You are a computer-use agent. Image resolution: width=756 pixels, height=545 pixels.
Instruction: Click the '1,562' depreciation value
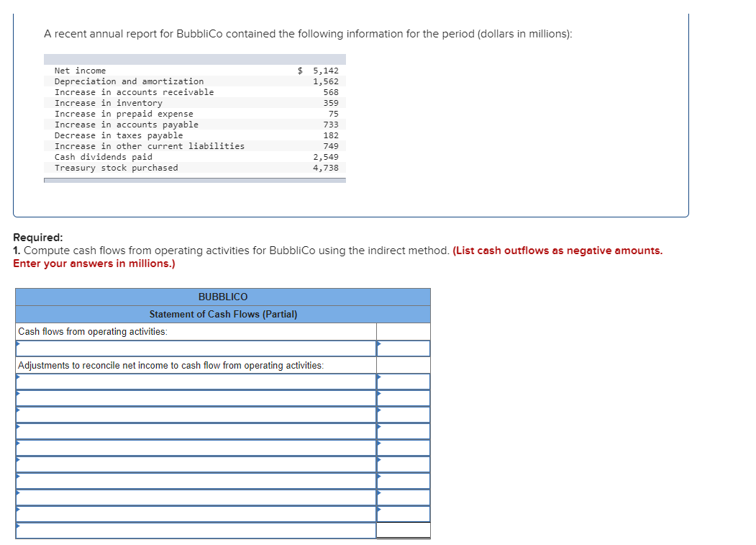(325, 81)
